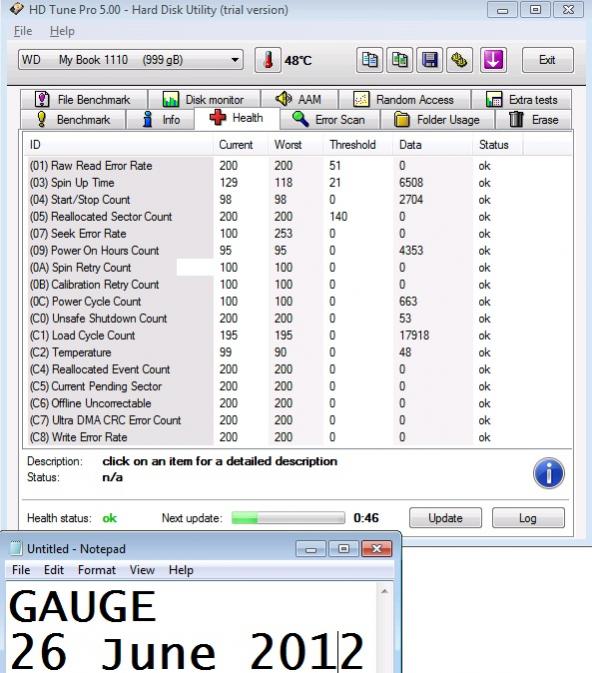Close the Notepad window
Image resolution: width=592 pixels, height=673 pixels.
pos(376,549)
